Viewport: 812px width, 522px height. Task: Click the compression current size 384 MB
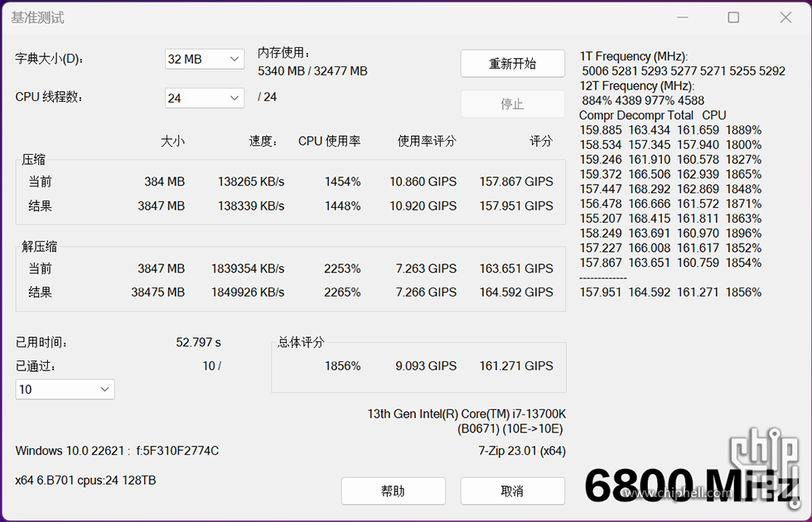pos(165,181)
